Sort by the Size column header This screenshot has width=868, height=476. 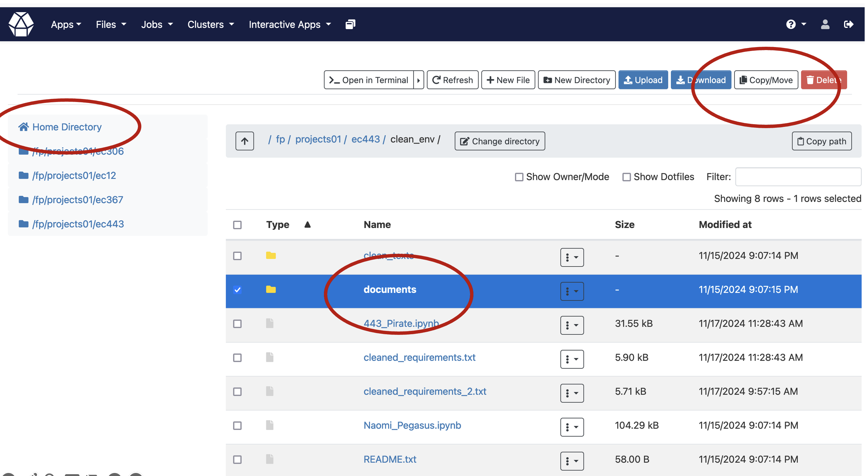[624, 224]
